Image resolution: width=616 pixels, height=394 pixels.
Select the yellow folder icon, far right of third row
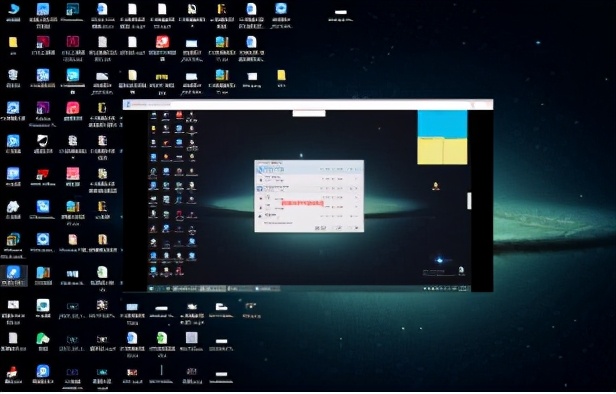pos(281,75)
